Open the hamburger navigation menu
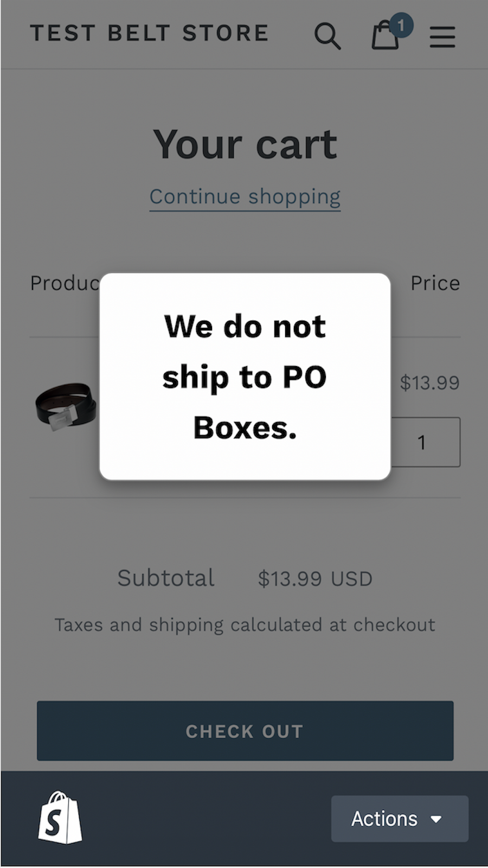The image size is (488, 868). 442,36
